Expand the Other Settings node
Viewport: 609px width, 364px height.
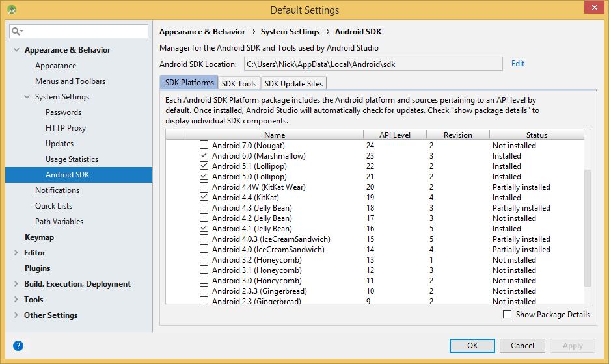(x=16, y=315)
